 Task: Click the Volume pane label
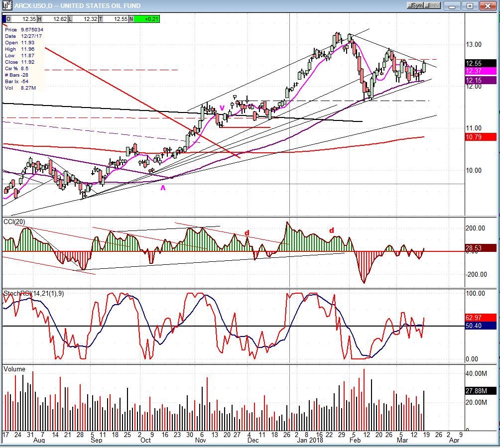click(14, 369)
